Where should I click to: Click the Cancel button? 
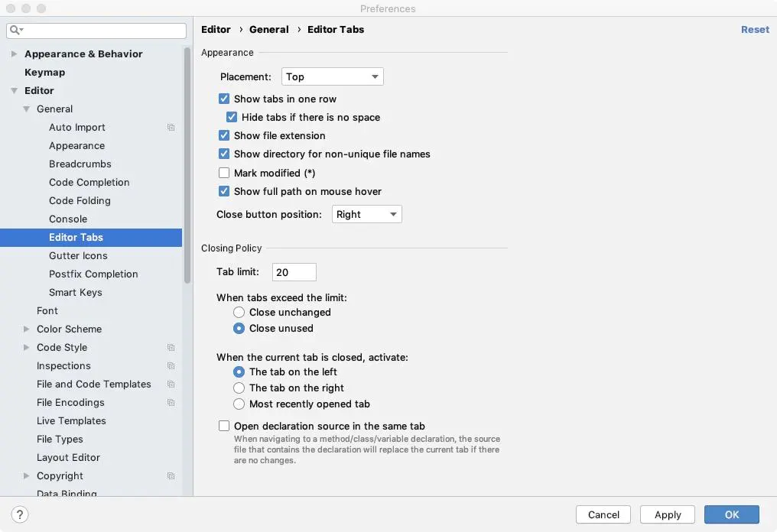pyautogui.click(x=603, y=514)
